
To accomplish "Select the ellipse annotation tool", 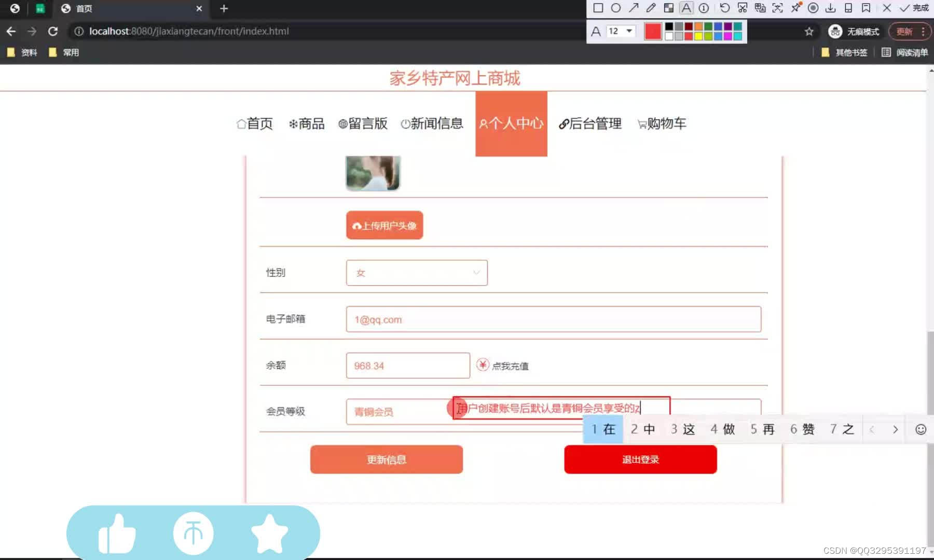I will coord(616,8).
